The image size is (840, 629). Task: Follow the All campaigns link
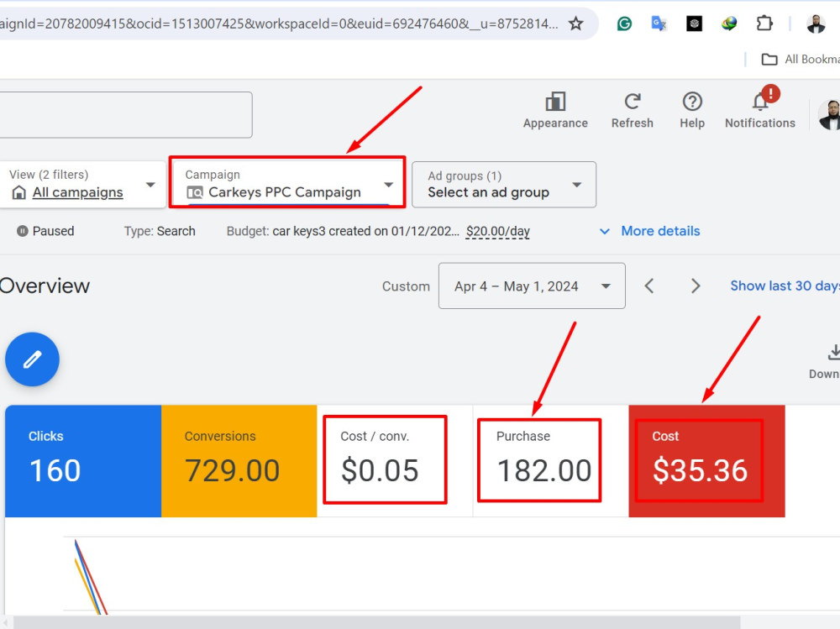coord(77,192)
